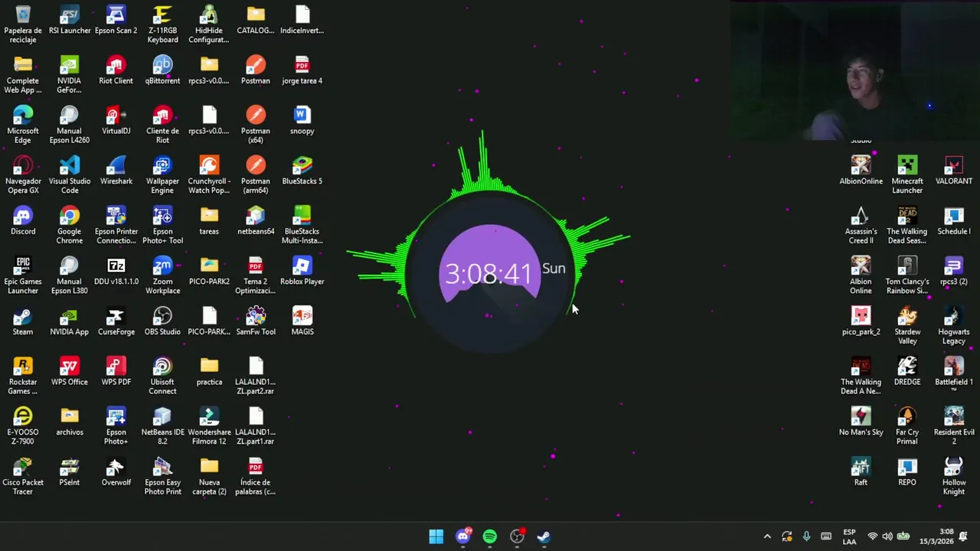Open the volume control in system tray
980x551 pixels.
click(887, 536)
